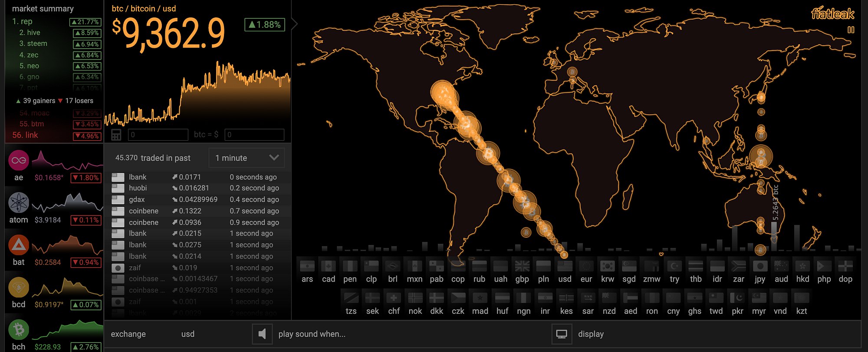Change the usd currency selector
The height and width of the screenshot is (352, 868).
click(187, 334)
